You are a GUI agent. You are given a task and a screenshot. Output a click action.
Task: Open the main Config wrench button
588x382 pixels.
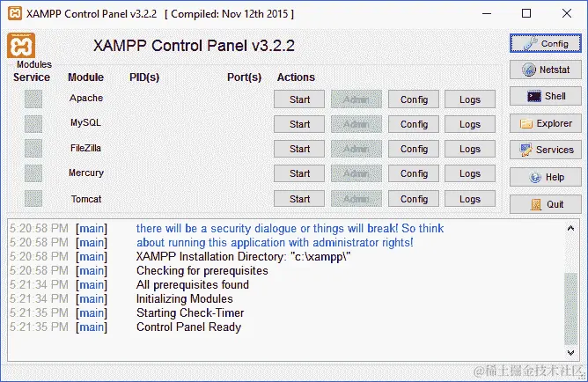point(545,43)
